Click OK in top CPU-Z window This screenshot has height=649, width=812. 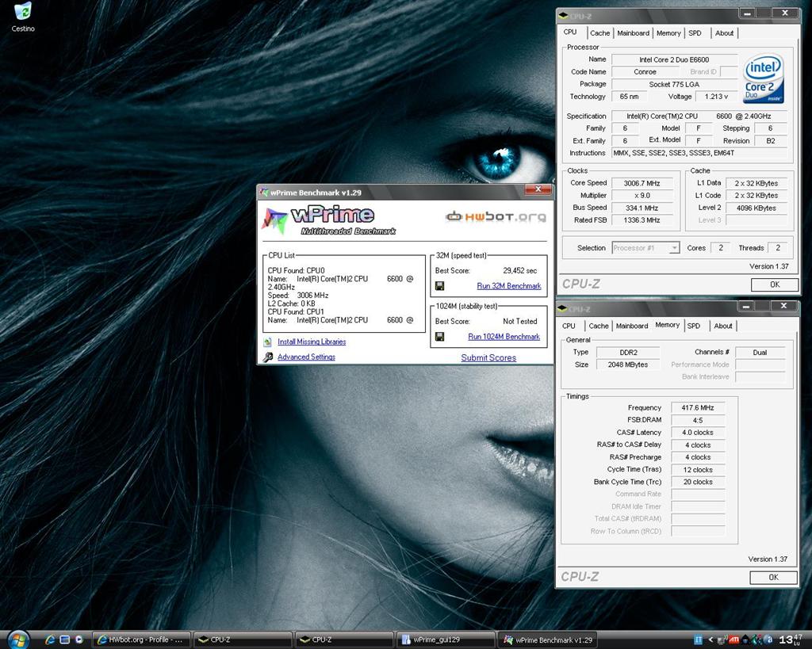click(774, 284)
